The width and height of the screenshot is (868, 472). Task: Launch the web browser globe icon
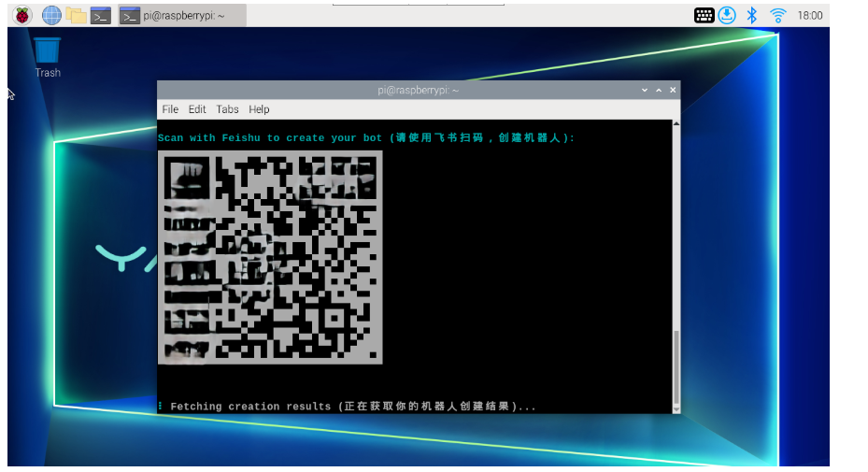click(51, 16)
